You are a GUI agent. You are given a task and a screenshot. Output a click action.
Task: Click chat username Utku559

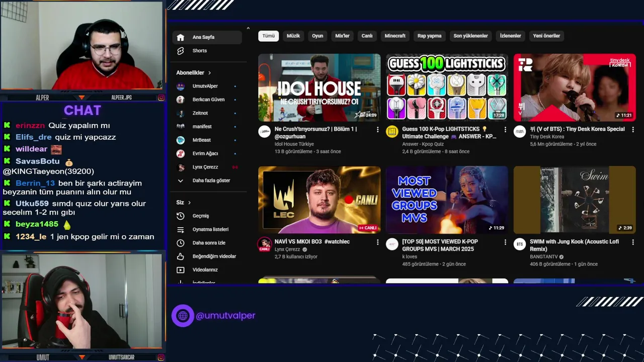point(32,204)
